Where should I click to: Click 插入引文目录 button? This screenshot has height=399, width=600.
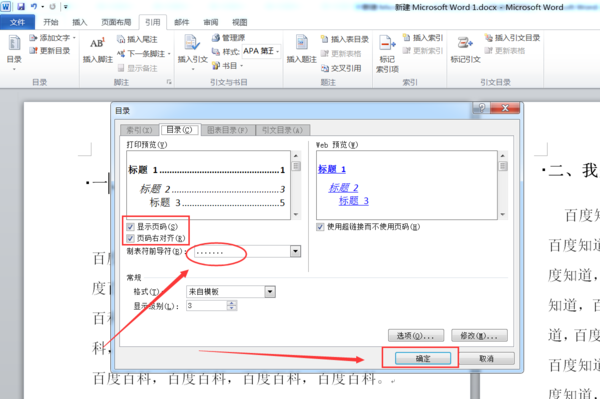tap(512, 37)
